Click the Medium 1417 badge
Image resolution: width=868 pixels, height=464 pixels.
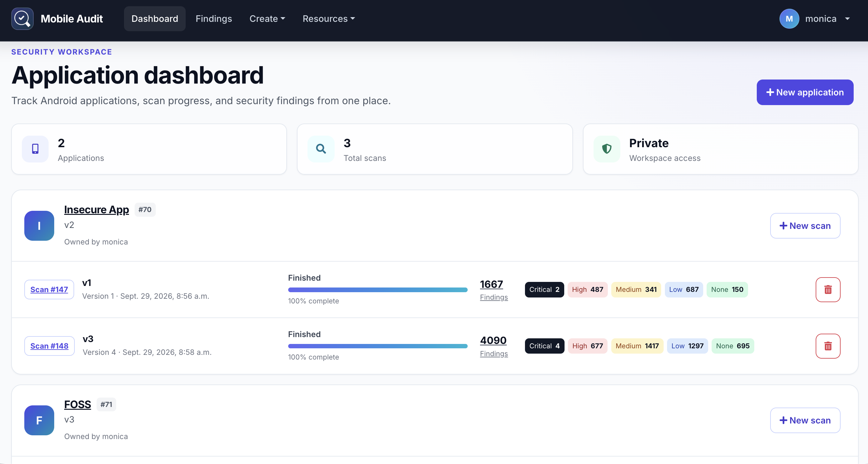637,346
